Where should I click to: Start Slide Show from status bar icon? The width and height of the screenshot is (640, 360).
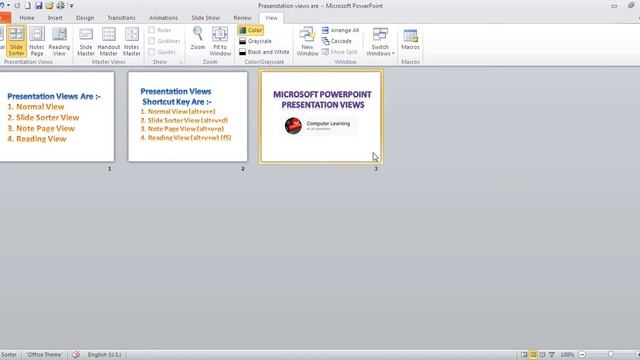552,355
